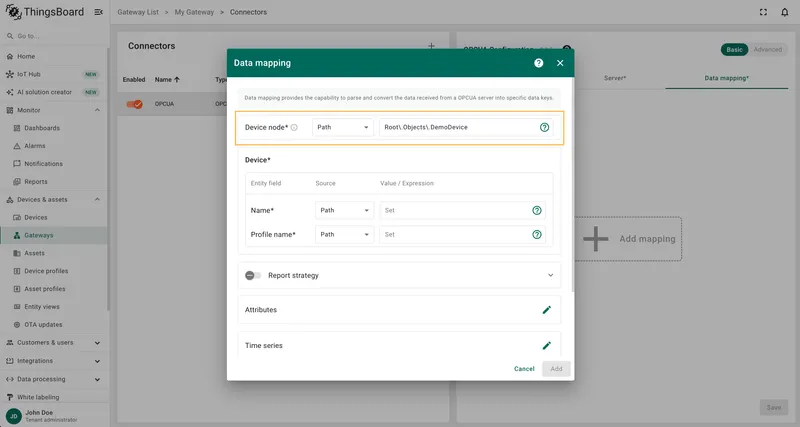Image resolution: width=800 pixels, height=427 pixels.
Task: Open Device node path help icon
Action: 544,128
